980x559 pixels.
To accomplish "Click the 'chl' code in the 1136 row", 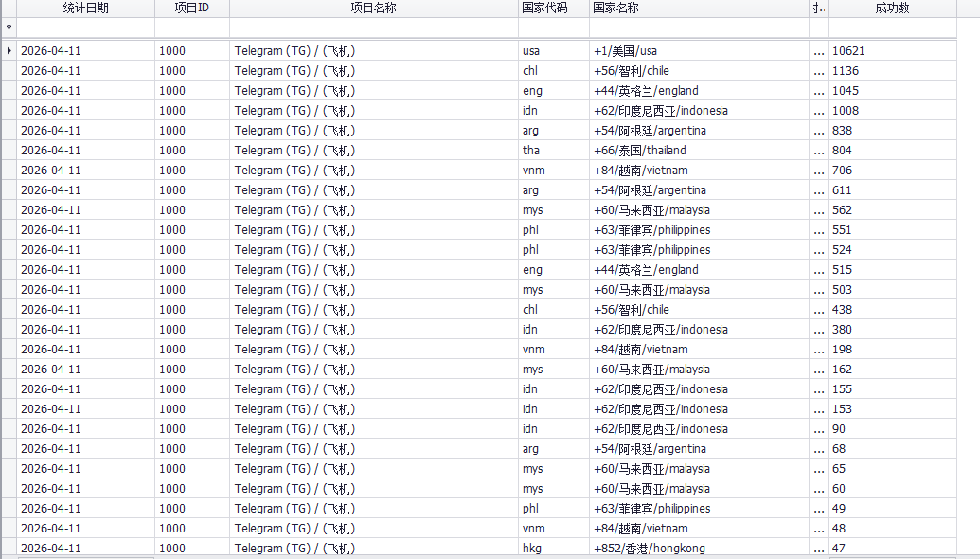I will (554, 71).
